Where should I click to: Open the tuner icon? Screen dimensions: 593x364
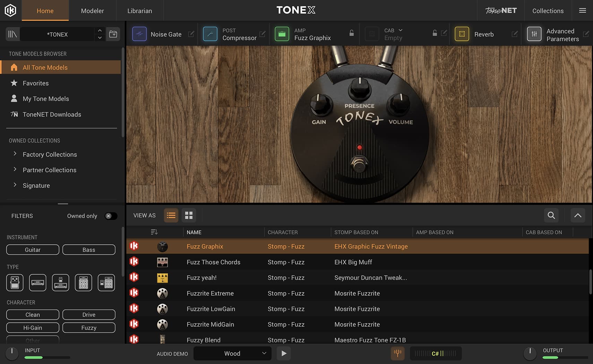pyautogui.click(x=397, y=353)
